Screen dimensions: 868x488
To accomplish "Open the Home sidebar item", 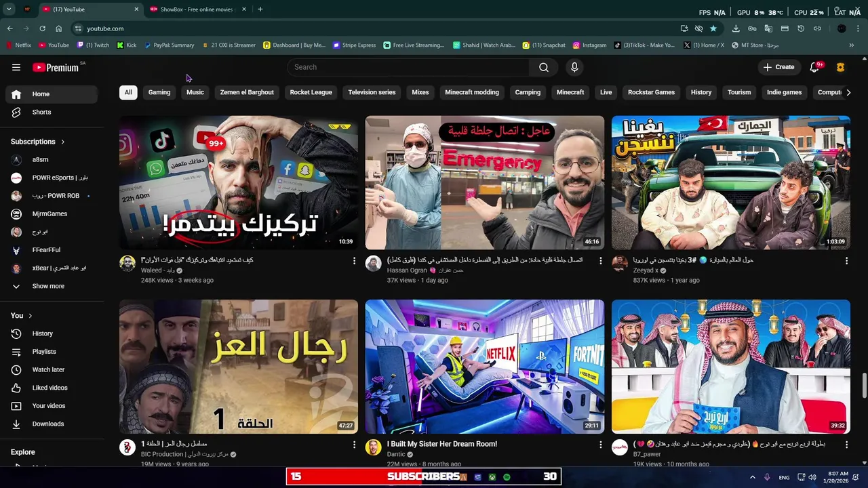I will [52, 94].
